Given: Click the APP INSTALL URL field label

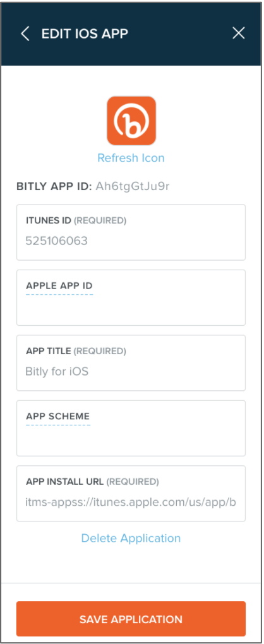Looking at the screenshot, I should point(65,481).
